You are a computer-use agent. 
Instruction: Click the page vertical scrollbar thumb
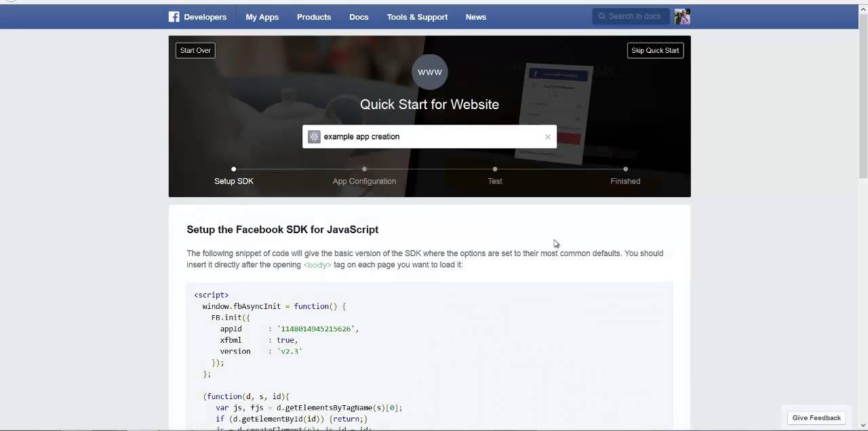pos(863,95)
